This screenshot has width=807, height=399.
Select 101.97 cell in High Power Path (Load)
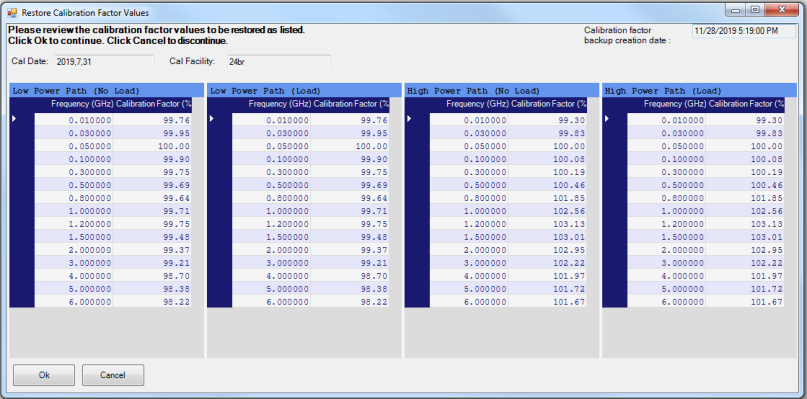click(745, 276)
